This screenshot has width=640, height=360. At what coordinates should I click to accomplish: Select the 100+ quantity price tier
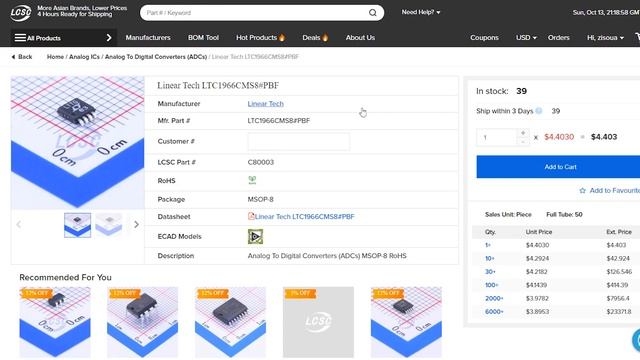pos(491,285)
